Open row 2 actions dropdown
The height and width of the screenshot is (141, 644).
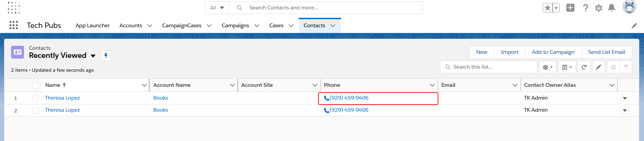pos(625,110)
